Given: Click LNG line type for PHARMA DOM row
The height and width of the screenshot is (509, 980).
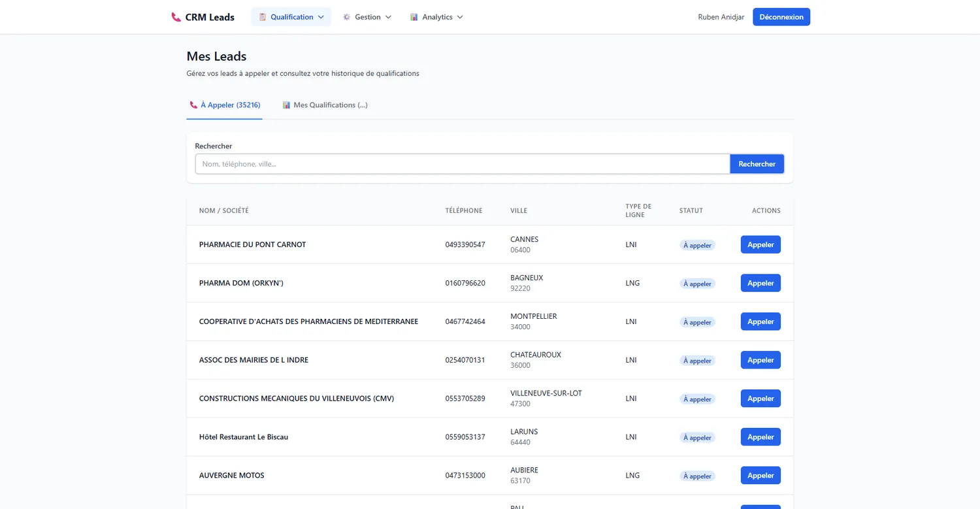Looking at the screenshot, I should coord(632,283).
